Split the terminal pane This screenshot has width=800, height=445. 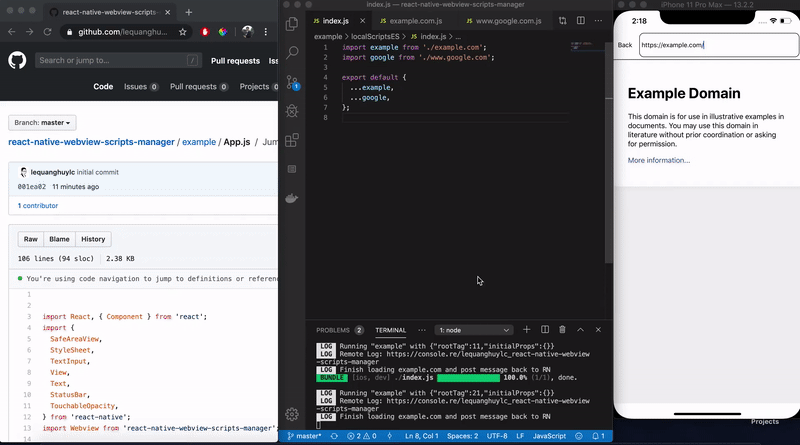545,330
